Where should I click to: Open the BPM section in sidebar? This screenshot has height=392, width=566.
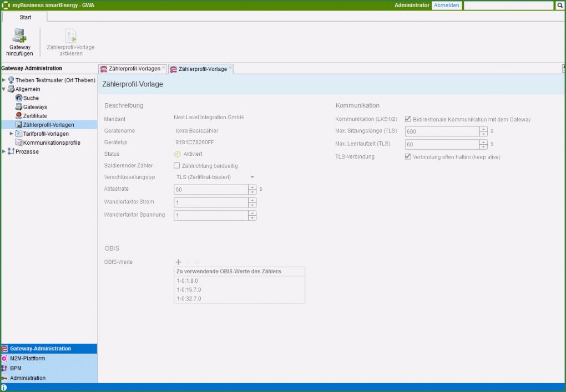coord(16,368)
